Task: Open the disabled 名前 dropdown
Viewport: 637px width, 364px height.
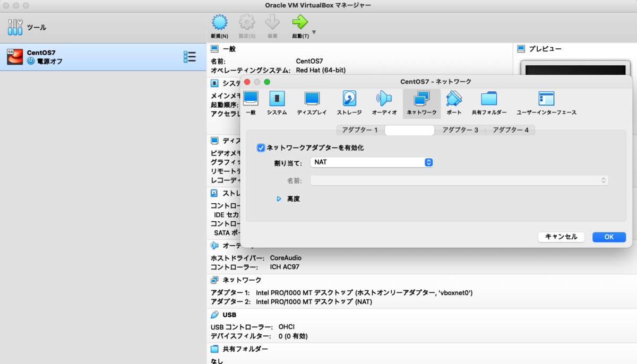Action: [x=459, y=180]
